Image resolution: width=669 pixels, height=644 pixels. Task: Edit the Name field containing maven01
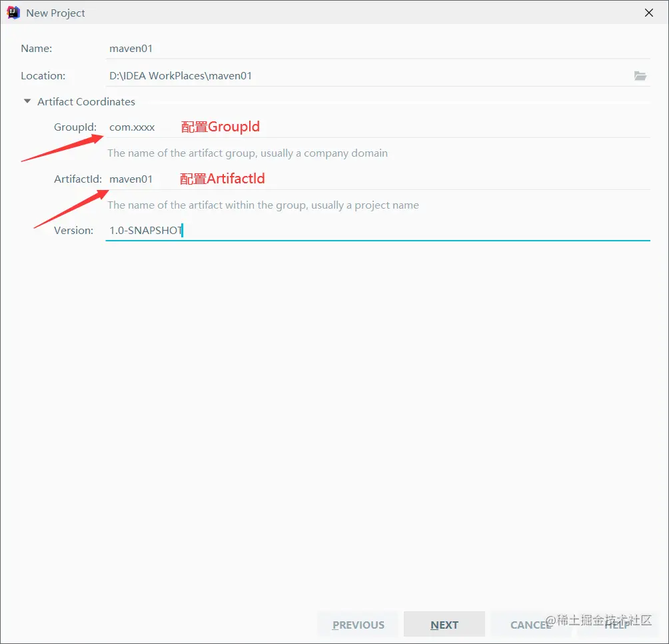pos(378,49)
